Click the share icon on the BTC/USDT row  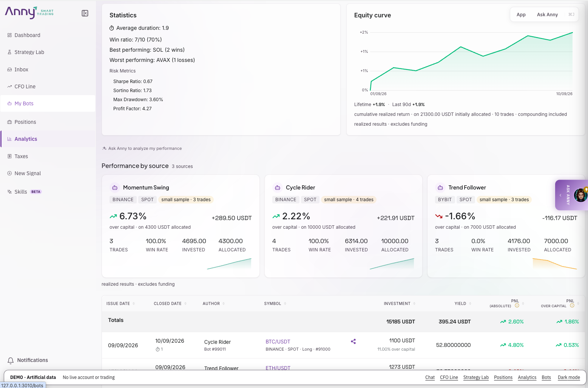353,342
